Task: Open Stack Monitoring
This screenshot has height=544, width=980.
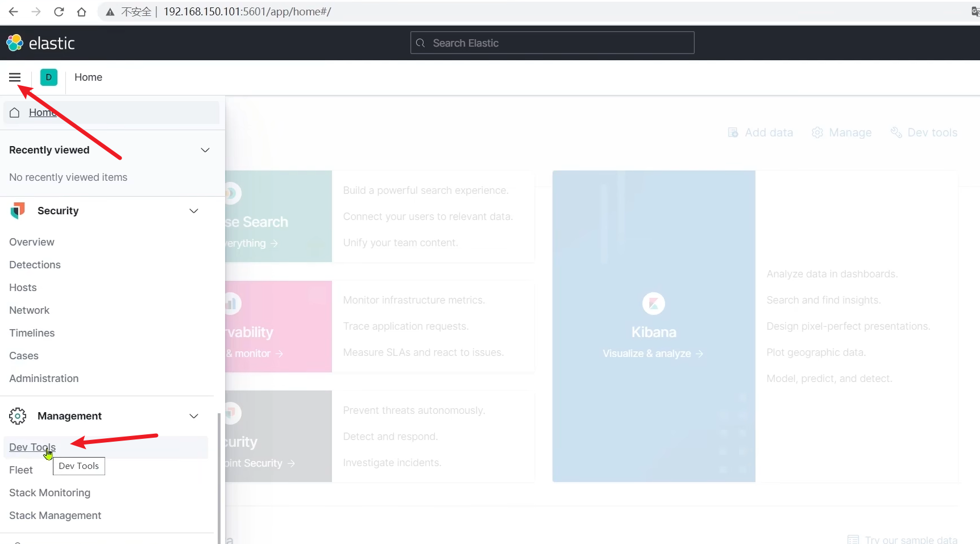Action: click(49, 493)
